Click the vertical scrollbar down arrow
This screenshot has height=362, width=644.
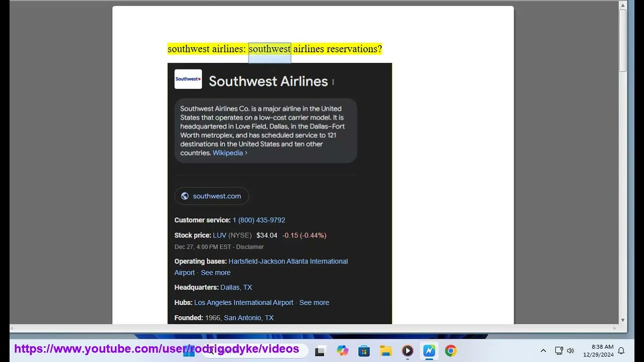coord(623,320)
